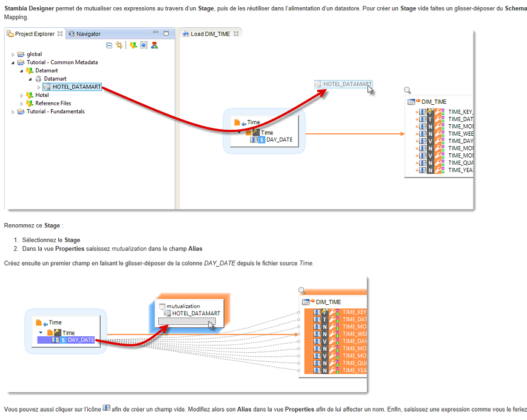Collapse the Datamart metadata folder node

(x=21, y=71)
